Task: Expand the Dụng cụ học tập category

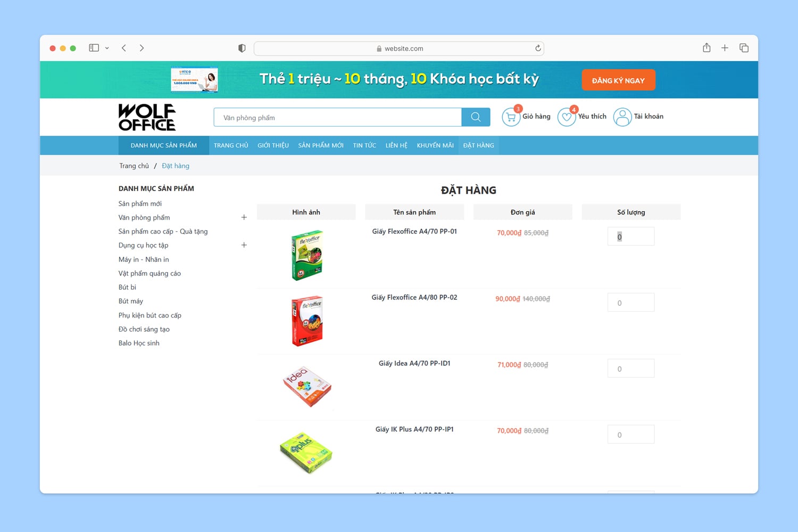Action: pyautogui.click(x=244, y=245)
